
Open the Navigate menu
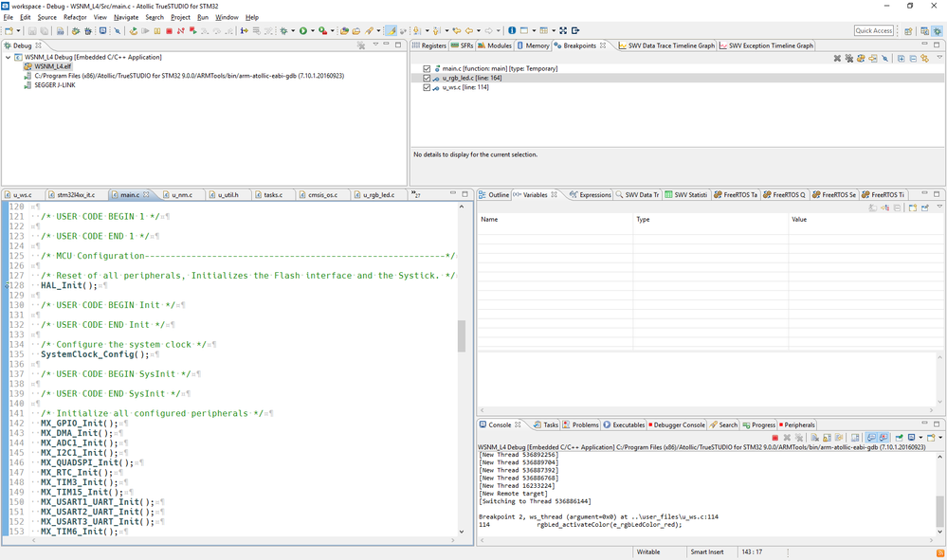point(126,17)
